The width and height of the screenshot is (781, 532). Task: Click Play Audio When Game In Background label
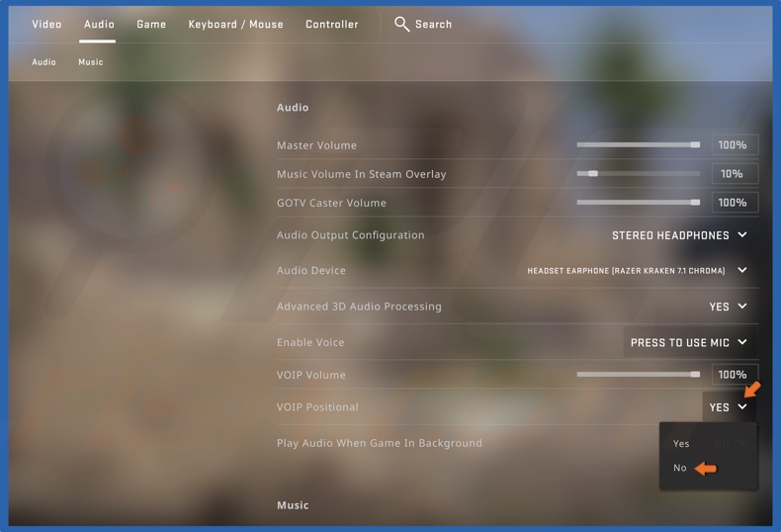click(x=380, y=443)
